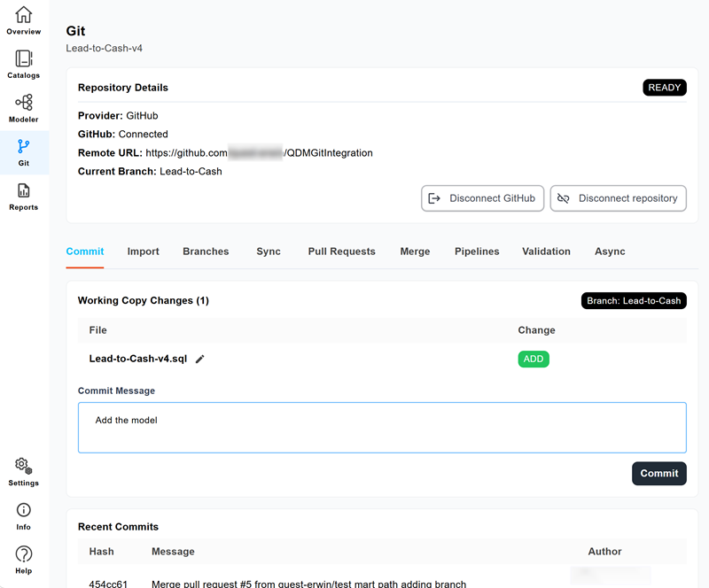Select the Lead-to-Cash-v4.sql file name
This screenshot has height=588, width=709.
coord(138,359)
